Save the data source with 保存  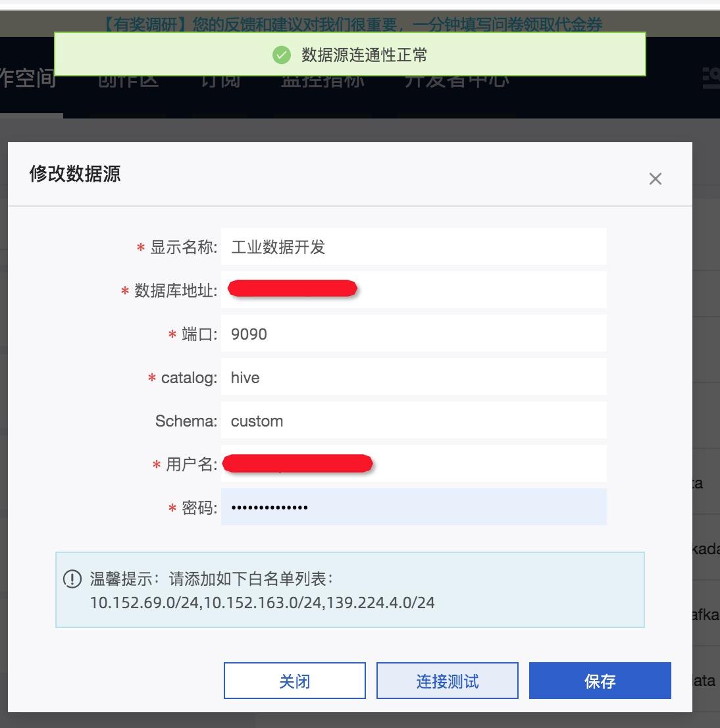[600, 681]
